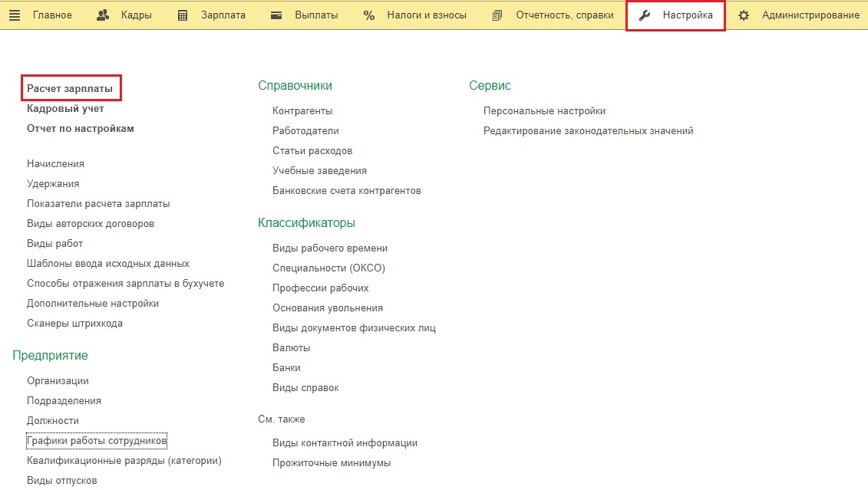Open the Зарплата section
Viewport: 868px width, 490px height.
pos(223,15)
